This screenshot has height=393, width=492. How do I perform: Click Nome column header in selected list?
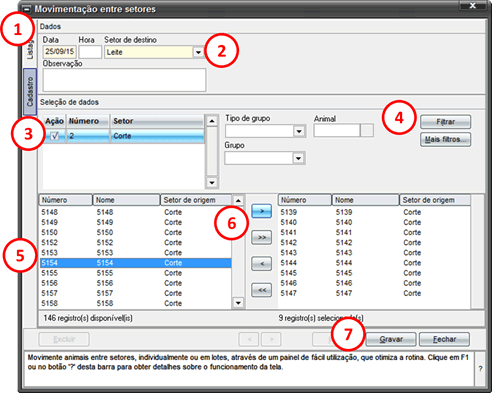366,200
